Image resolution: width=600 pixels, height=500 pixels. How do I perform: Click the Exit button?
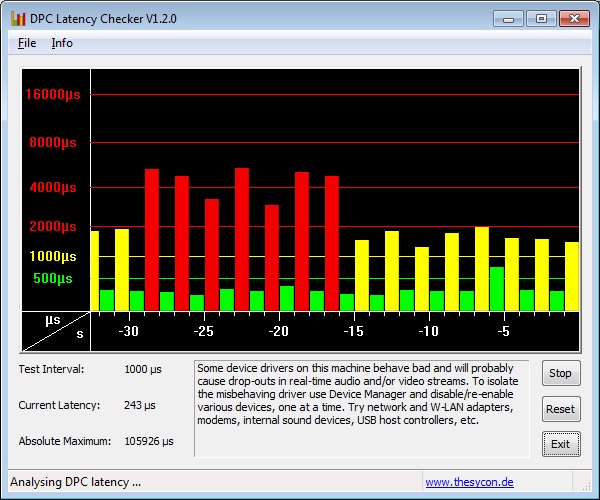pyautogui.click(x=561, y=444)
